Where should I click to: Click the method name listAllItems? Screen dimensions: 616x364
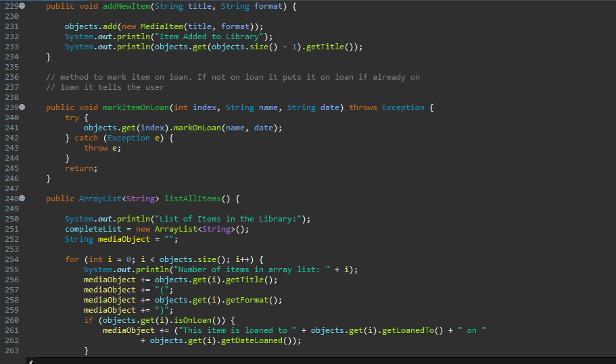point(193,199)
